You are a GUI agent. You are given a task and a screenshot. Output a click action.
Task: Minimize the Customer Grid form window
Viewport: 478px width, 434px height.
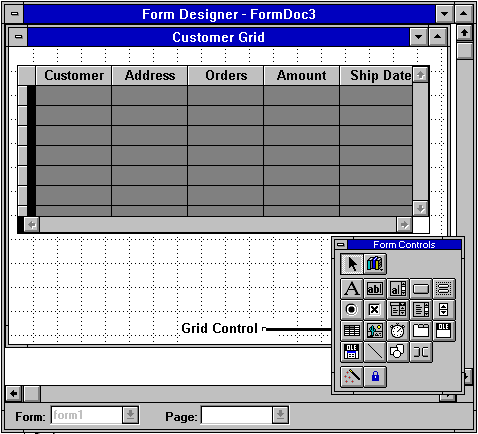pyautogui.click(x=419, y=37)
